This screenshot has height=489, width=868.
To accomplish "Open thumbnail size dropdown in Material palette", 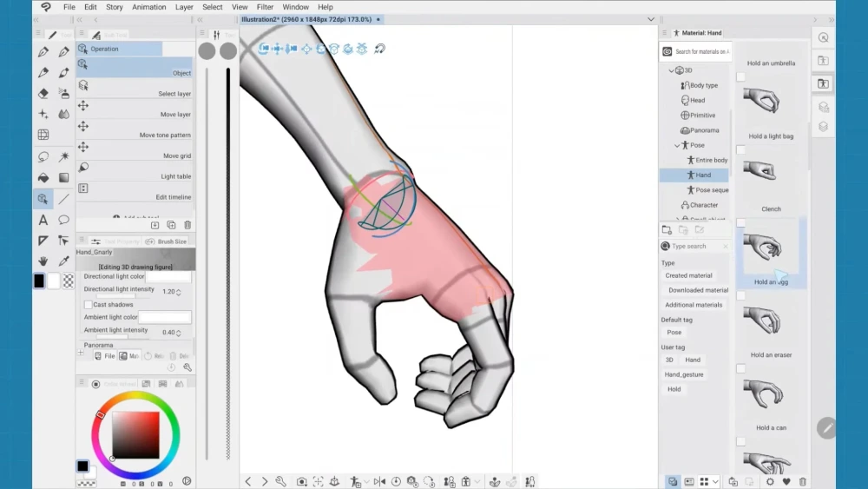I will click(715, 482).
